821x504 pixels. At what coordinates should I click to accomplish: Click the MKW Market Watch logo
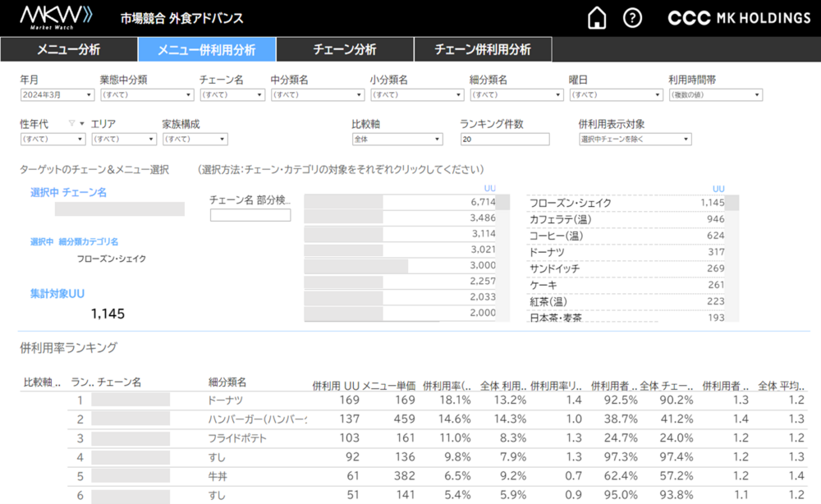56,17
